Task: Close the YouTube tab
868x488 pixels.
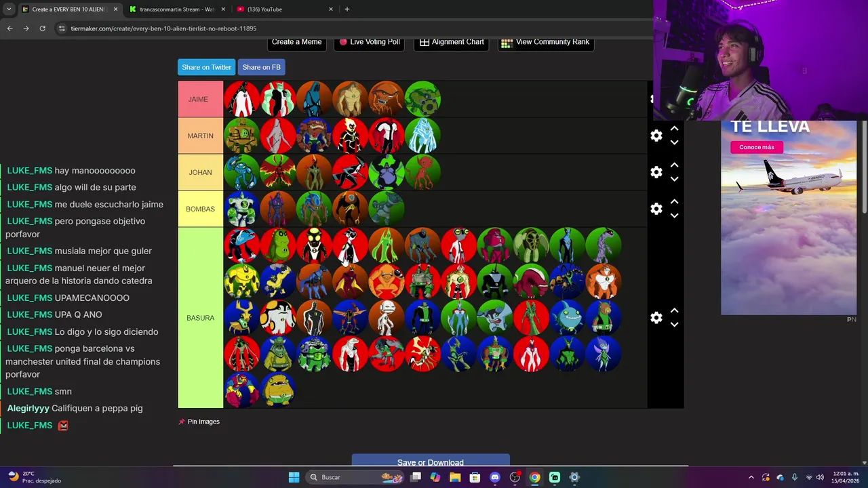Action: tap(331, 9)
